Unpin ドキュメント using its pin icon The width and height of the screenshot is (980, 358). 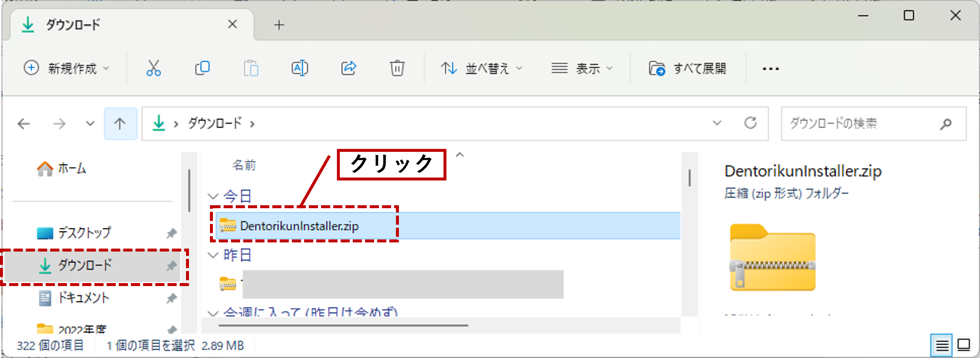click(172, 298)
